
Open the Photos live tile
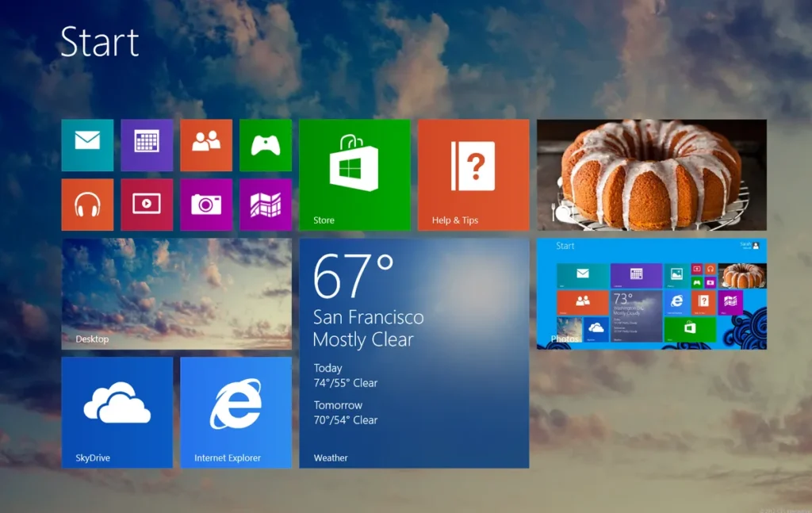(x=651, y=293)
